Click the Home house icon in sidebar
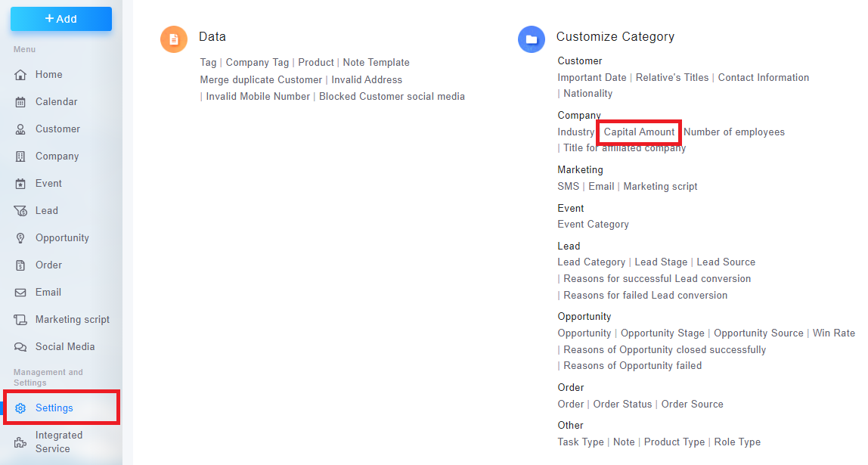Image resolution: width=868 pixels, height=465 pixels. (20, 75)
